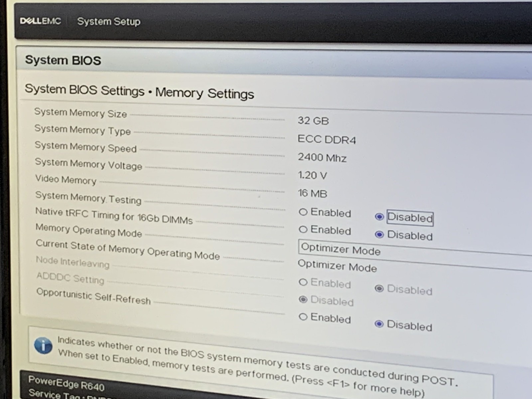
Task: Select the System Memory Type label
Action: tap(82, 130)
